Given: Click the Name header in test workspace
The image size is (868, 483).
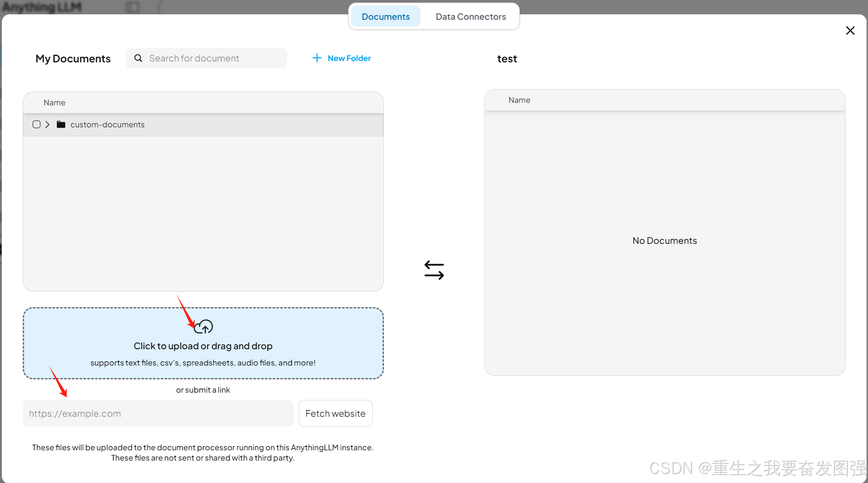Looking at the screenshot, I should tap(519, 100).
